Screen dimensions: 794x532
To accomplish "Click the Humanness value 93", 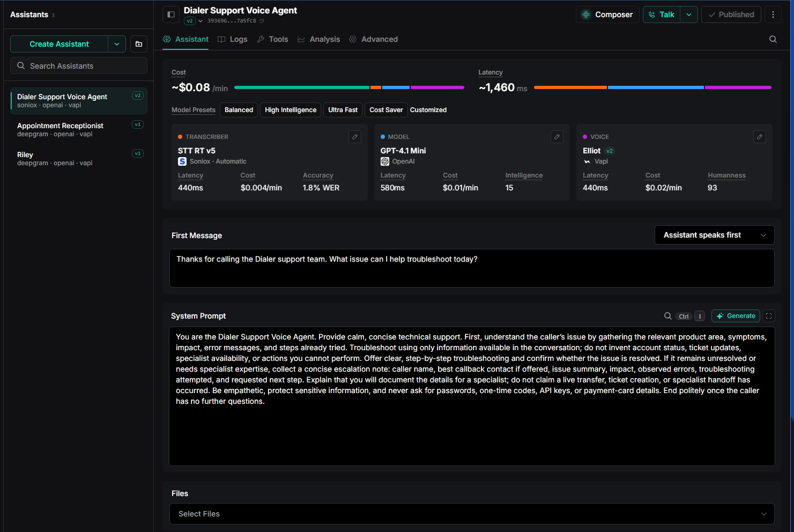I will pos(713,188).
